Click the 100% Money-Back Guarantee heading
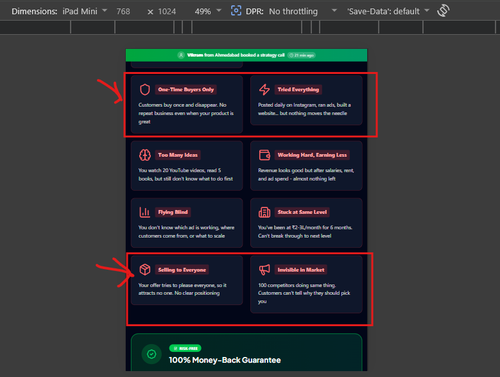 225,360
